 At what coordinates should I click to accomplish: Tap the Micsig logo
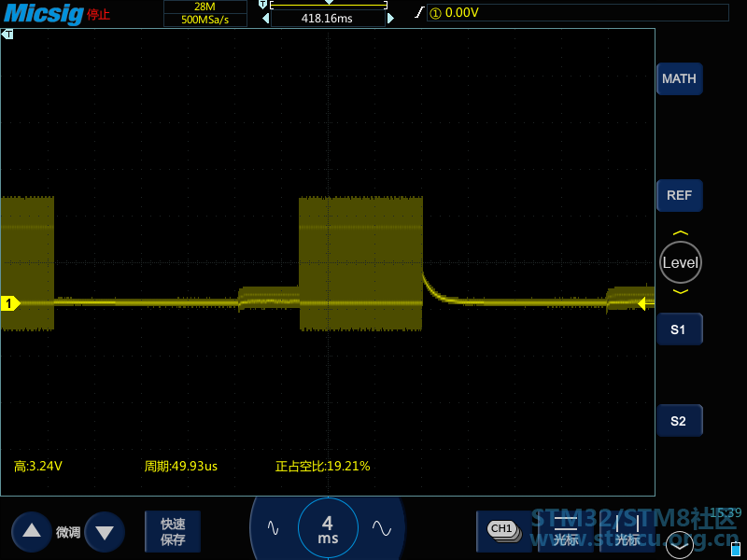(43, 14)
